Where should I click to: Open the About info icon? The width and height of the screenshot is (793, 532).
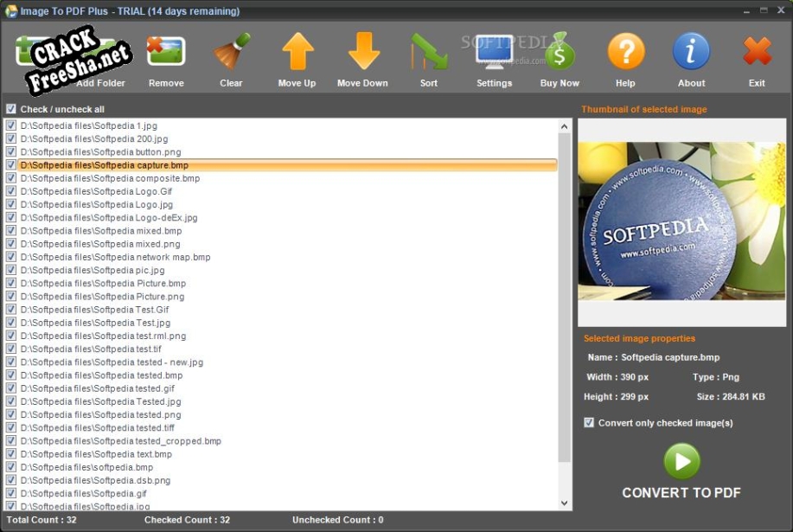pos(691,54)
